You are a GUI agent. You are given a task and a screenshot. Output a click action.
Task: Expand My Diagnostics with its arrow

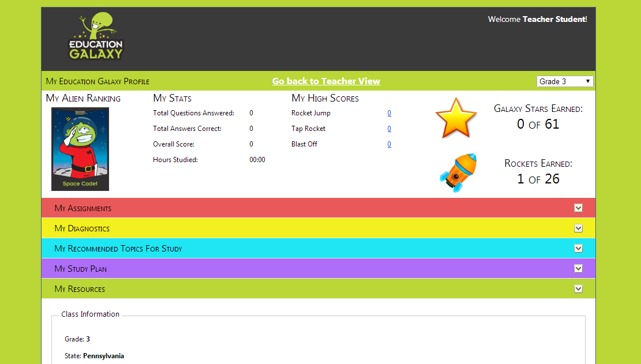pyautogui.click(x=578, y=228)
